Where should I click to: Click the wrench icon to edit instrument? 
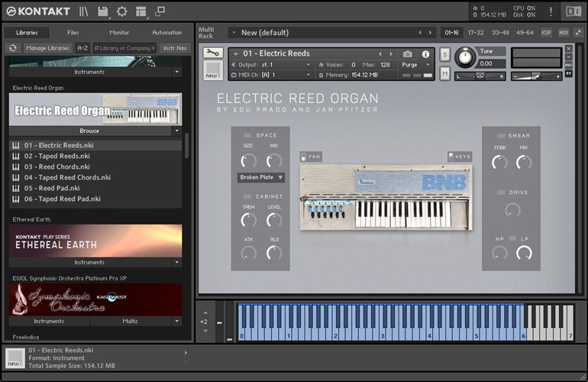(x=213, y=53)
